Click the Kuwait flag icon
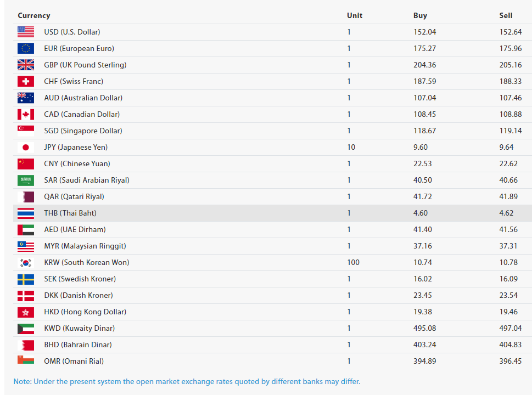Viewport: 532px width, 395px height. pos(26,329)
